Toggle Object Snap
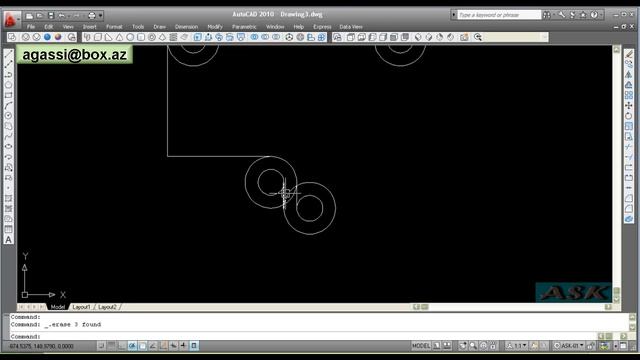The height and width of the screenshot is (360, 640). click(x=142, y=346)
